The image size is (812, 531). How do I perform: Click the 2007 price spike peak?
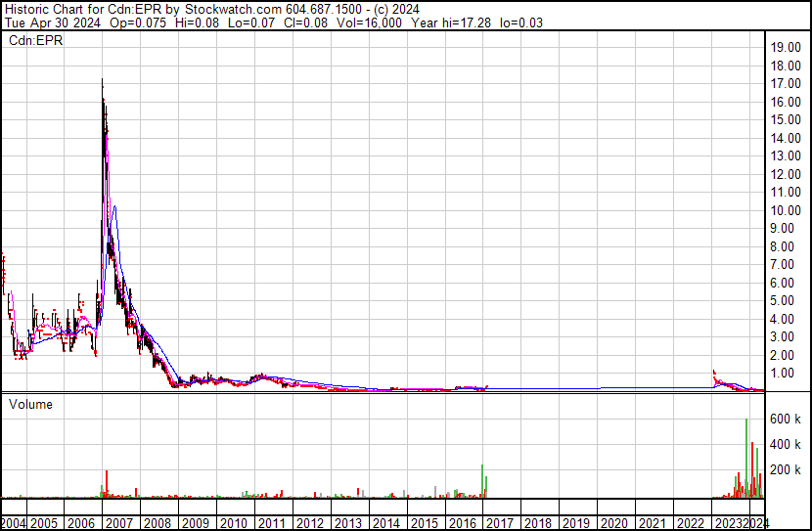pyautogui.click(x=102, y=80)
